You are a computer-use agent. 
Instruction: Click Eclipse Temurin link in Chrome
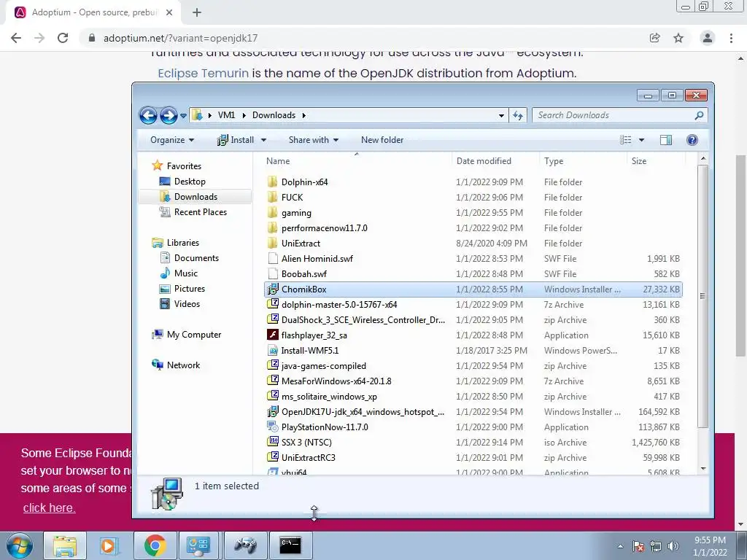(x=203, y=74)
